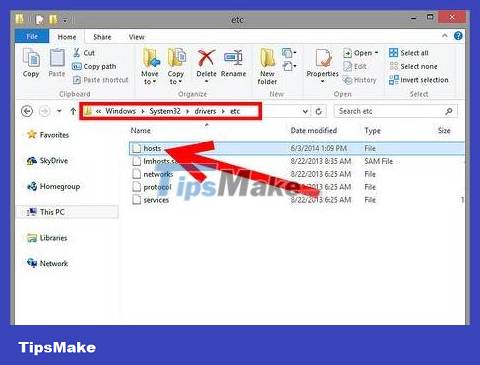Open the File tab

click(x=32, y=36)
